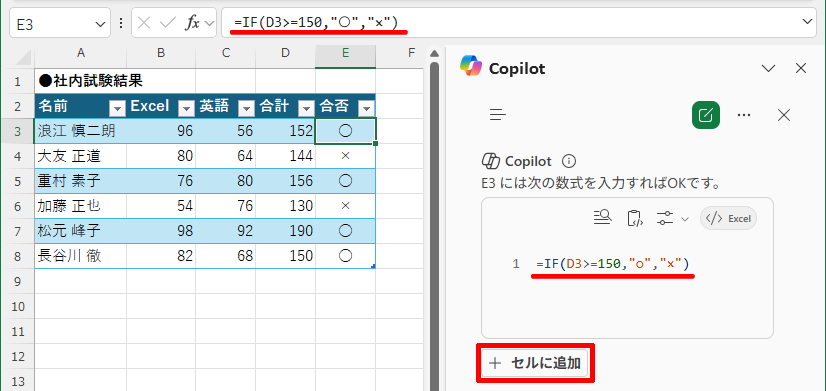Click the Select All corner triangle
The height and width of the screenshot is (391, 826).
[x=24, y=56]
